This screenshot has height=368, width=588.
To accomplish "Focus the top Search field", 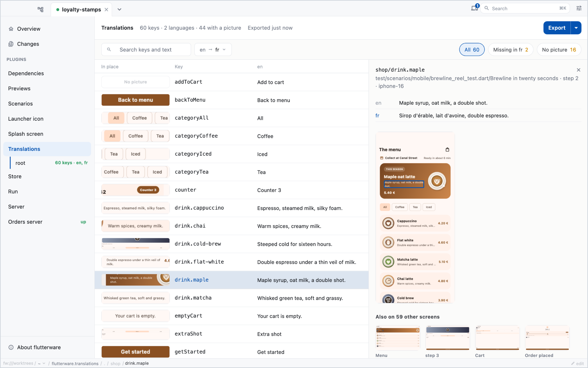I will tap(525, 9).
